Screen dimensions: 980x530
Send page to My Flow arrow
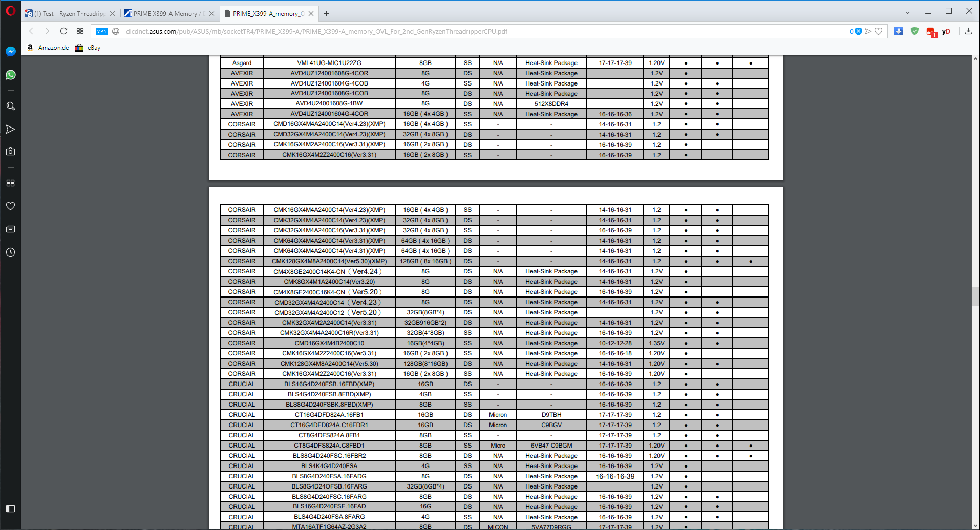(x=868, y=31)
